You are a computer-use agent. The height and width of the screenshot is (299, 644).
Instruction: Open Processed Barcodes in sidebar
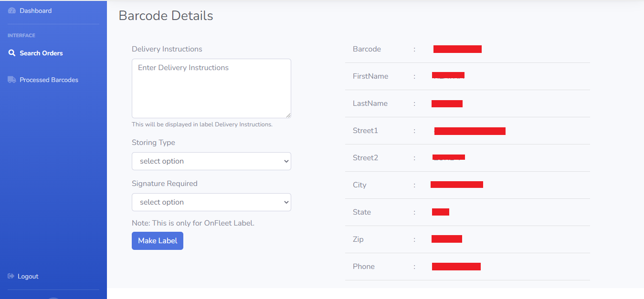point(43,80)
